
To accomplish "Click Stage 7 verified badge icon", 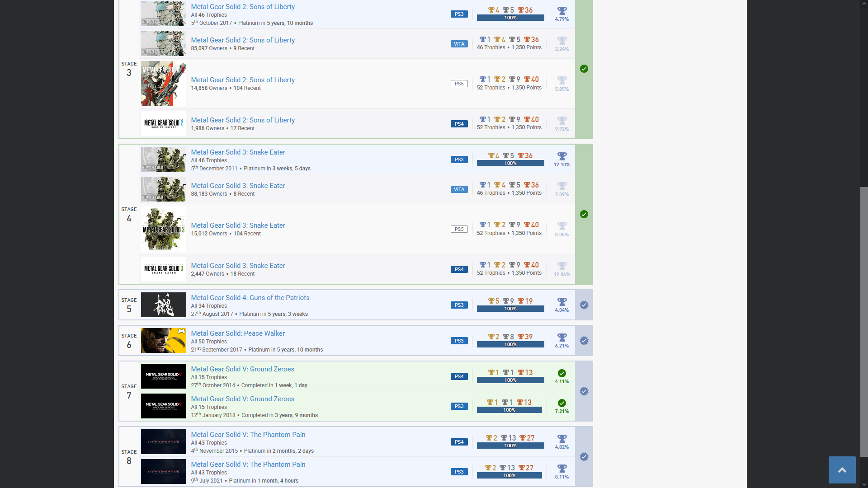I will coord(584,391).
